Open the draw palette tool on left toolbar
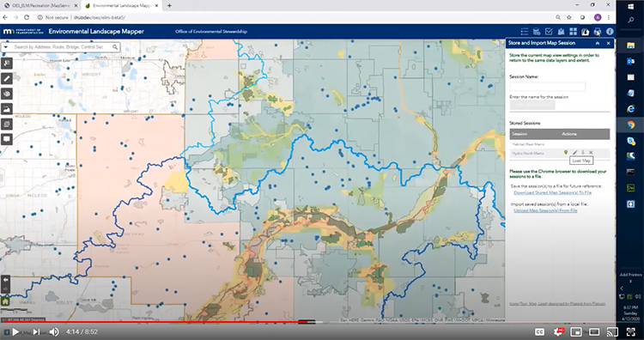644x340 pixels. coord(7,94)
